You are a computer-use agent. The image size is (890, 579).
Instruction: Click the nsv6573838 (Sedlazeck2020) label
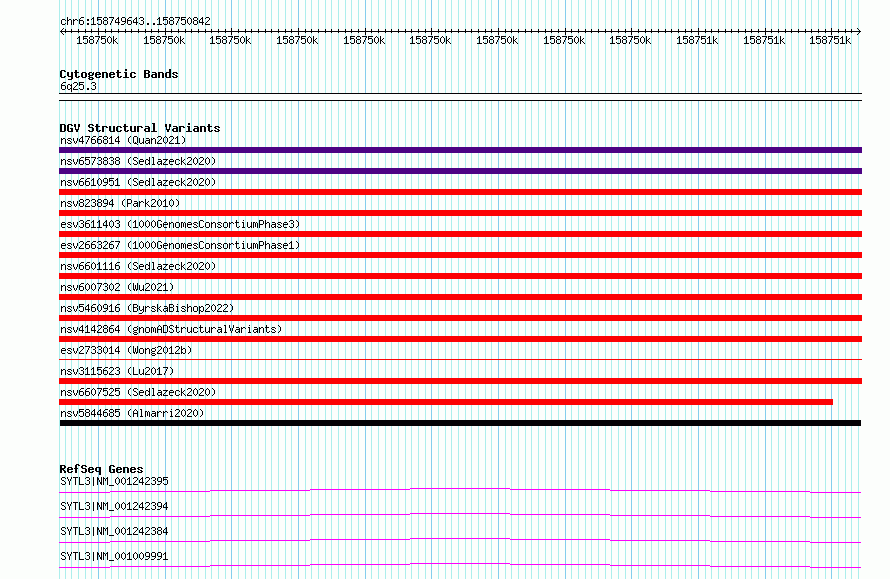138,161
